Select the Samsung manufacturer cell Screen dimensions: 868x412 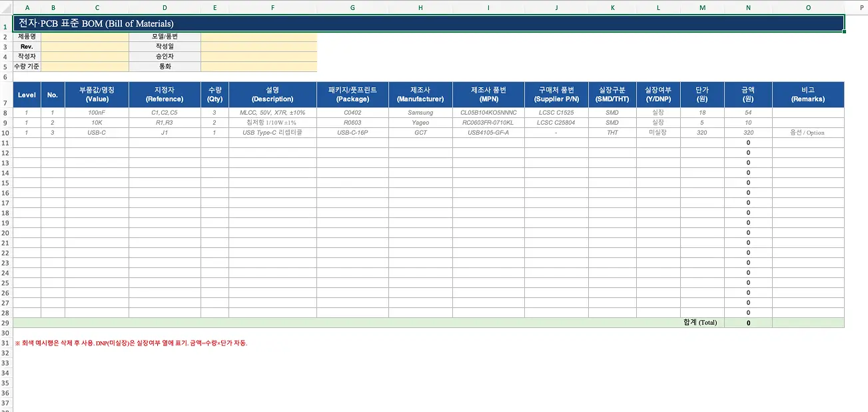tap(420, 113)
